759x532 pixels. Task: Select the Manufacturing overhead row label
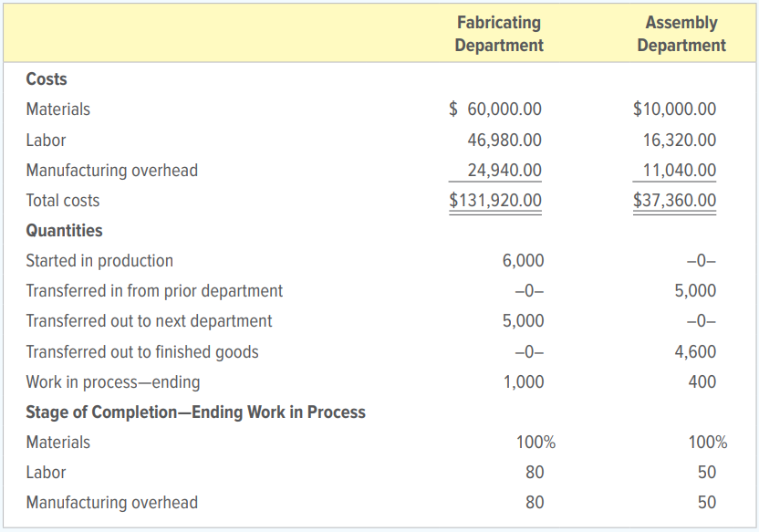click(111, 170)
